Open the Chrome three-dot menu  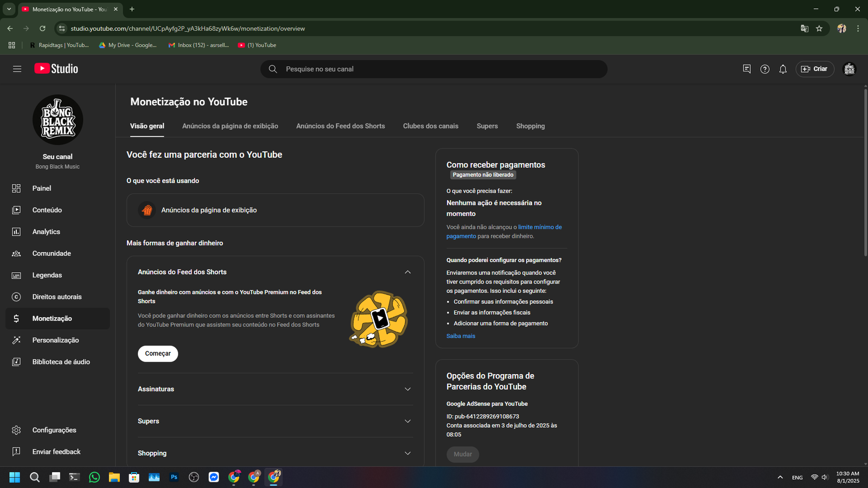858,28
